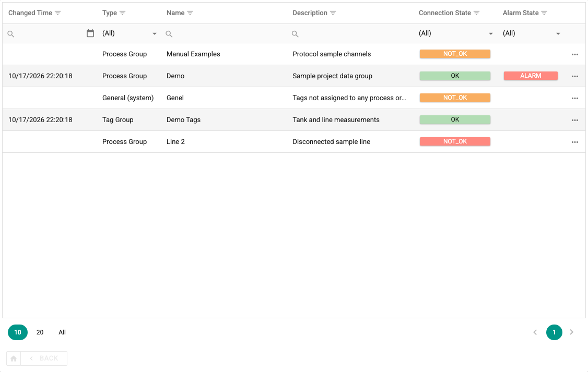
Task: Click 'Tank and line measurements' description
Action: 336,120
